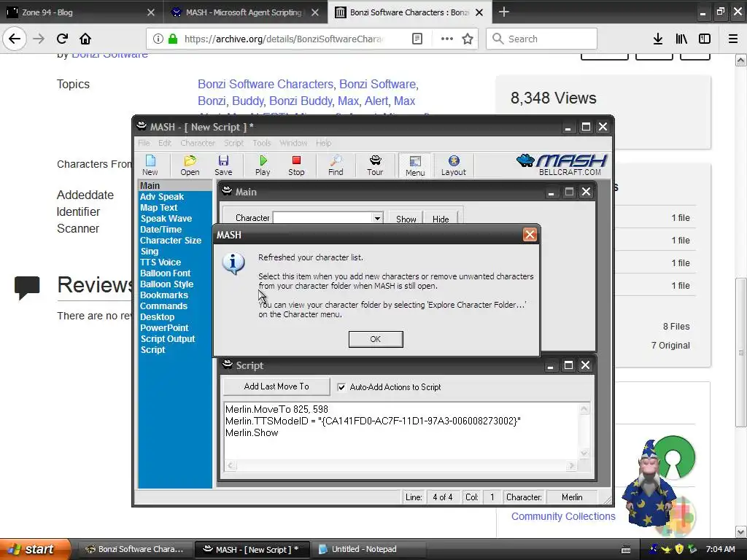Bookmark the page with the star icon

click(x=468, y=39)
